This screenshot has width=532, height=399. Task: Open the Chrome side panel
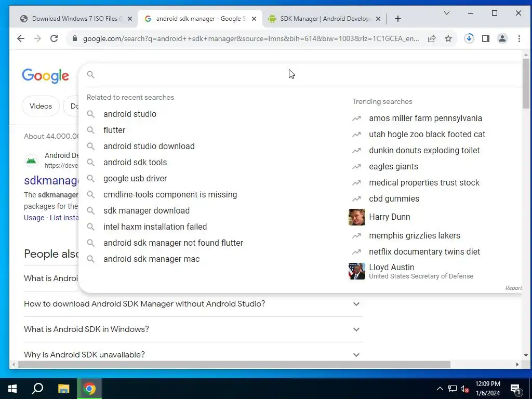click(486, 38)
